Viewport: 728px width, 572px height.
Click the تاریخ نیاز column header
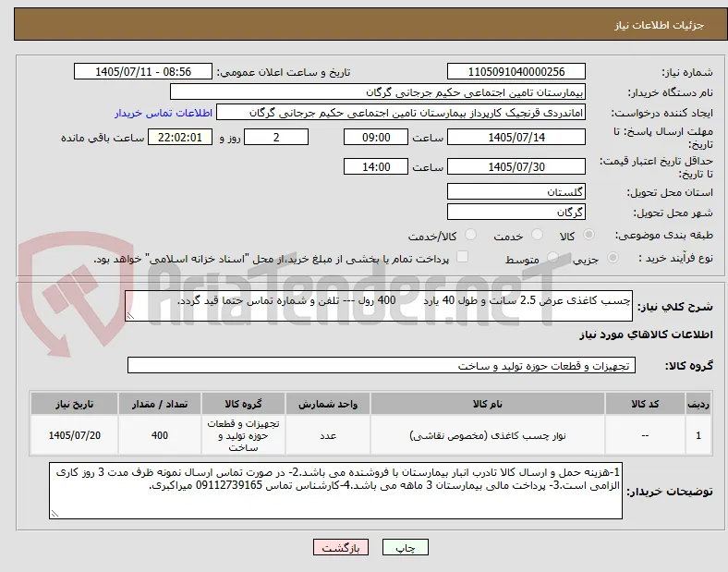pyautogui.click(x=74, y=404)
